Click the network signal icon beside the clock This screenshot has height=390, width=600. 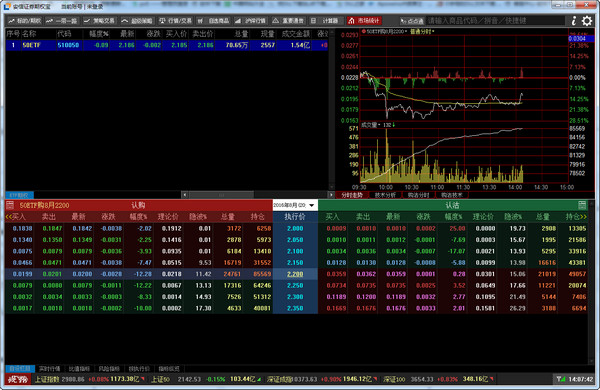pos(561,379)
